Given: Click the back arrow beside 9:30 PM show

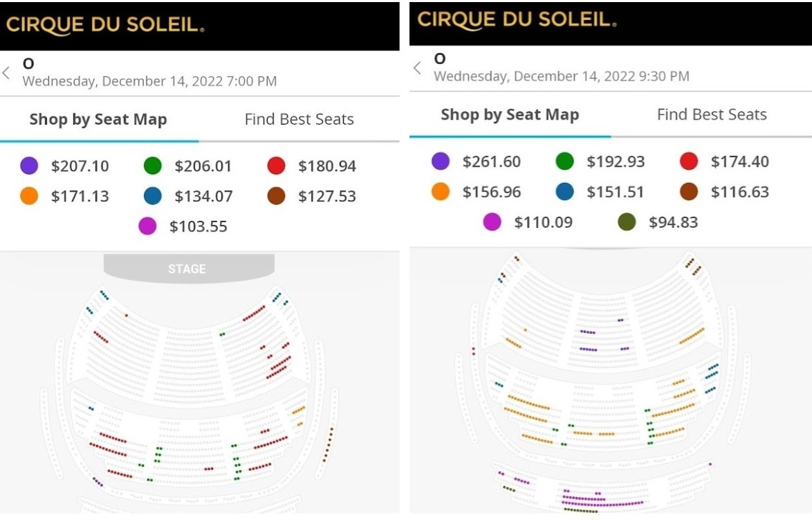Looking at the screenshot, I should point(417,68).
